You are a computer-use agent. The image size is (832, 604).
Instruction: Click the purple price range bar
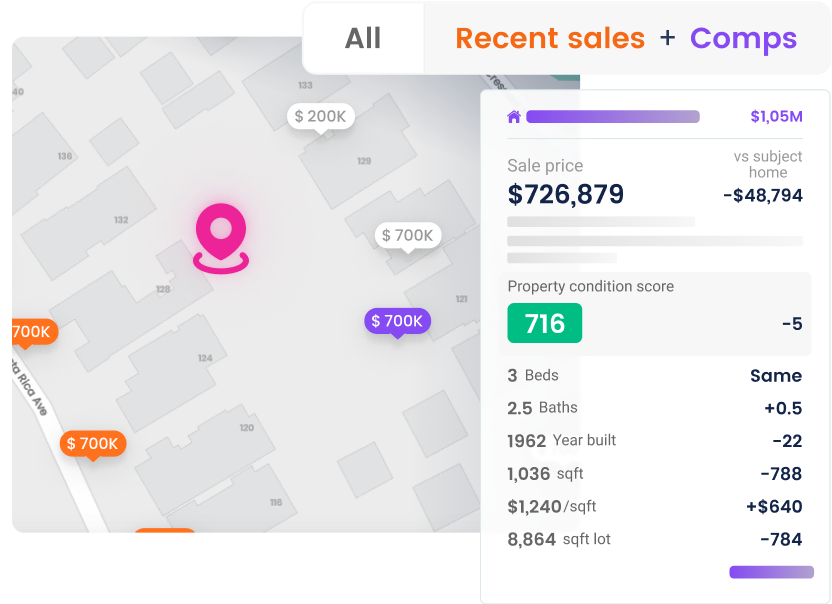pos(613,117)
